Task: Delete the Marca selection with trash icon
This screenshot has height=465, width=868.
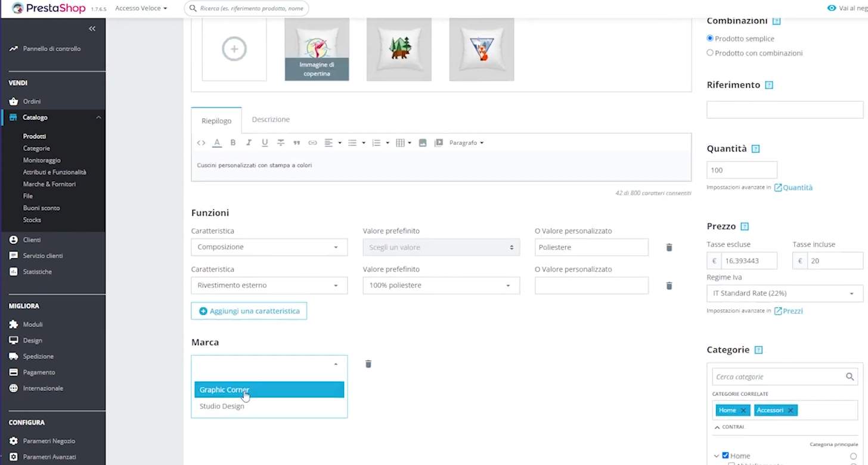Action: pyautogui.click(x=368, y=364)
